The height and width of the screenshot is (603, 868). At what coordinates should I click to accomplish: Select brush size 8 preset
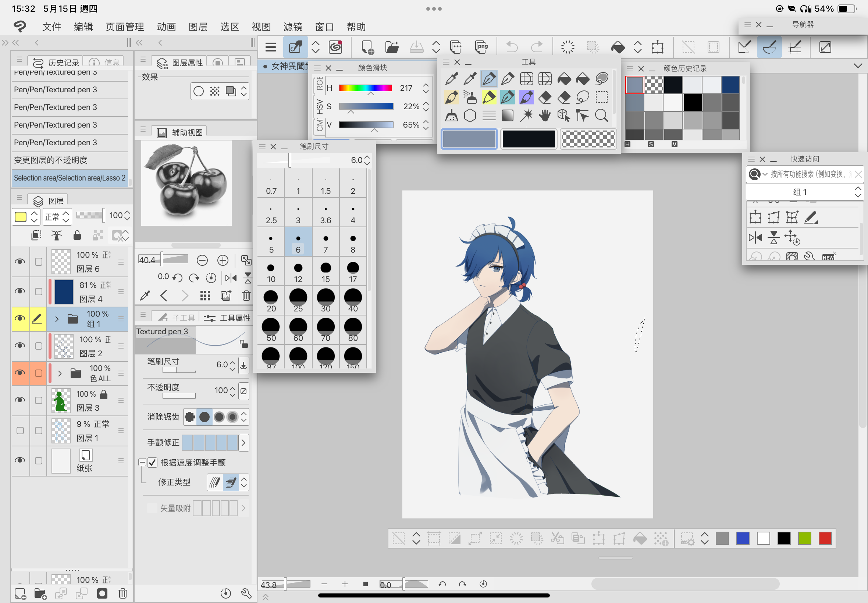(353, 242)
